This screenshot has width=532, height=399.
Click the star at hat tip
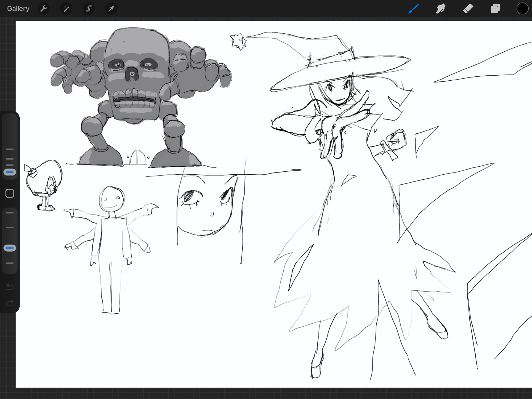coord(238,42)
